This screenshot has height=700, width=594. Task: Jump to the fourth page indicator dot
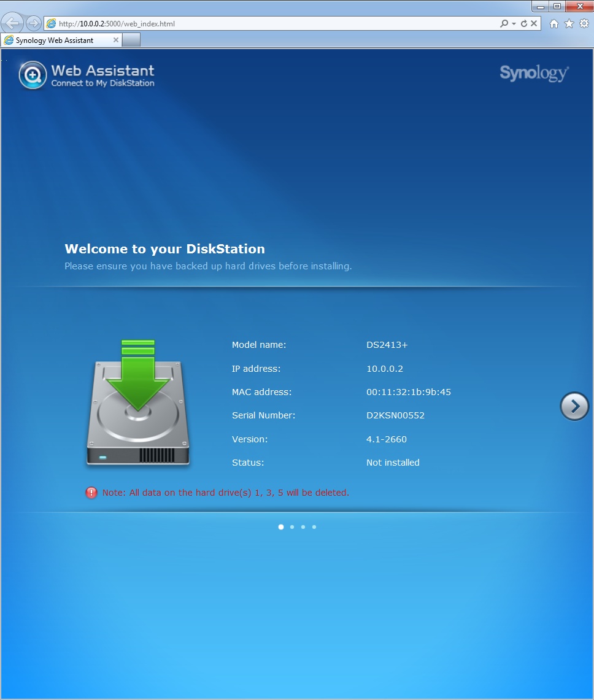(x=314, y=527)
